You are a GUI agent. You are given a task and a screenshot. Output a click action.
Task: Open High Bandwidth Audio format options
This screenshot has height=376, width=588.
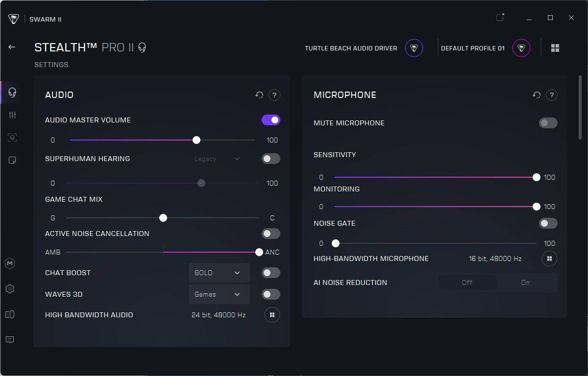(x=272, y=315)
